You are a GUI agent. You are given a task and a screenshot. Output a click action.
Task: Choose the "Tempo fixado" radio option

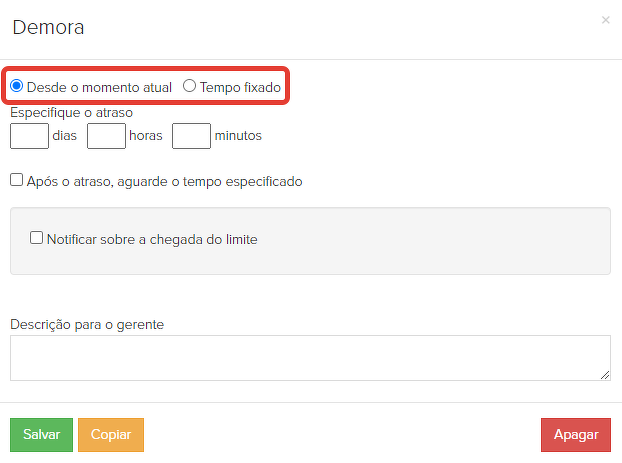[189, 87]
